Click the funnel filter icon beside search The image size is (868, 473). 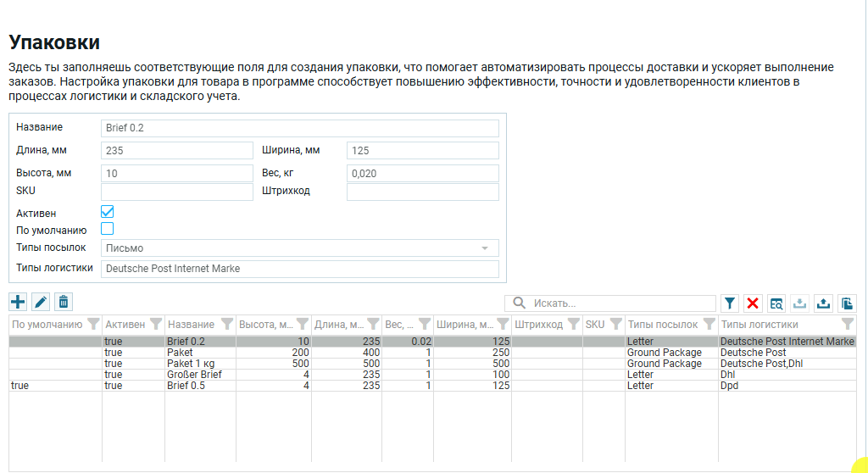pyautogui.click(x=730, y=303)
